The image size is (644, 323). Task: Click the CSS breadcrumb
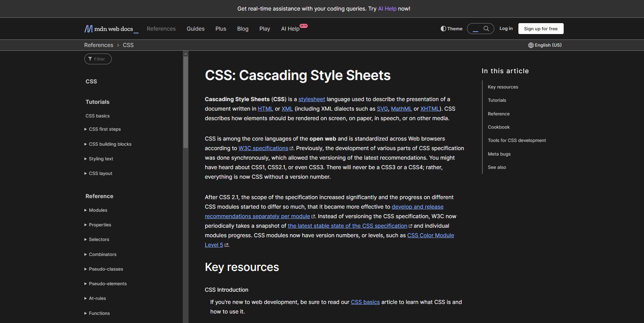(x=128, y=45)
